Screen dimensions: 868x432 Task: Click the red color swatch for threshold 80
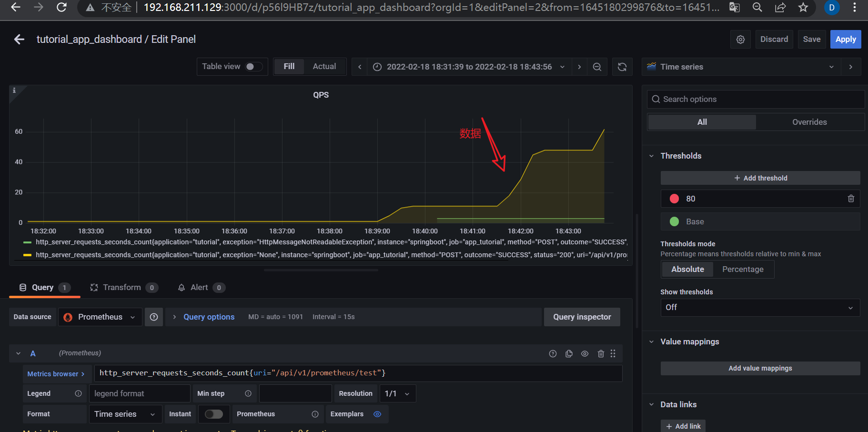(674, 199)
